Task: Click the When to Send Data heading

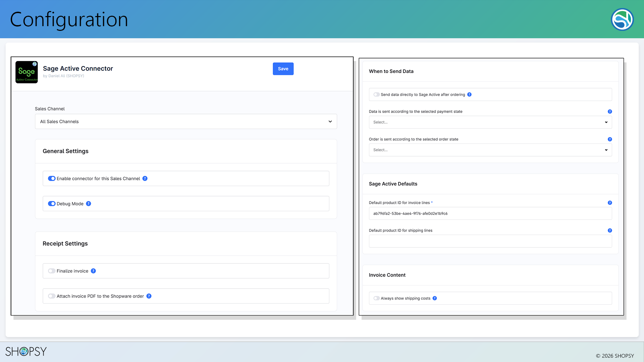Action: [391, 71]
